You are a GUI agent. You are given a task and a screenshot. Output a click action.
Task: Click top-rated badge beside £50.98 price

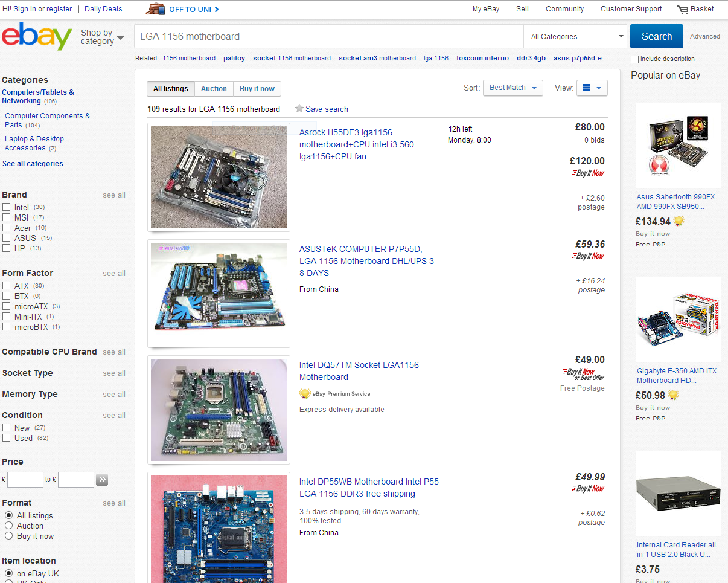673,395
